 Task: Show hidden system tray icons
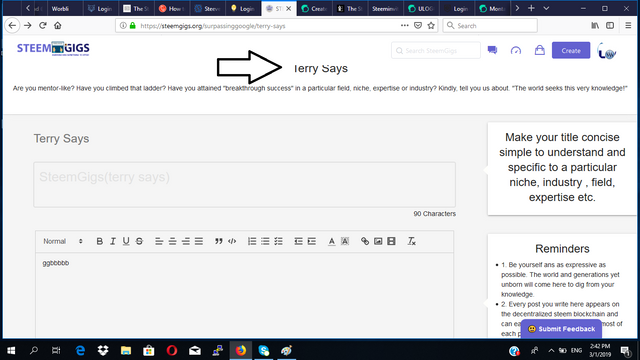point(551,350)
